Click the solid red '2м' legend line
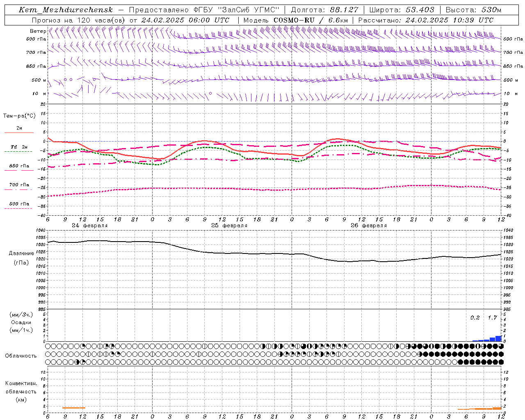The height and width of the screenshot is (420, 525). (x=19, y=132)
